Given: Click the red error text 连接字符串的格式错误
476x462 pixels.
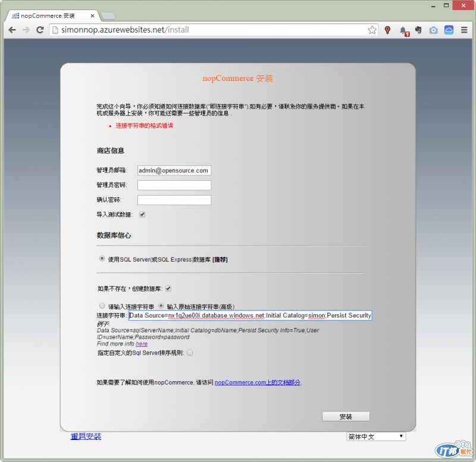Looking at the screenshot, I should click(144, 125).
